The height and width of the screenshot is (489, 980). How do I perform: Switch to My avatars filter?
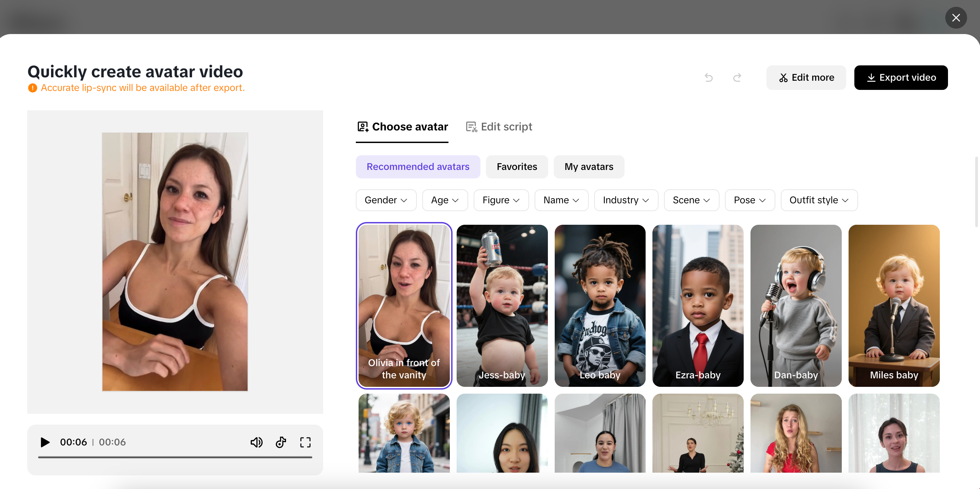[x=588, y=167]
